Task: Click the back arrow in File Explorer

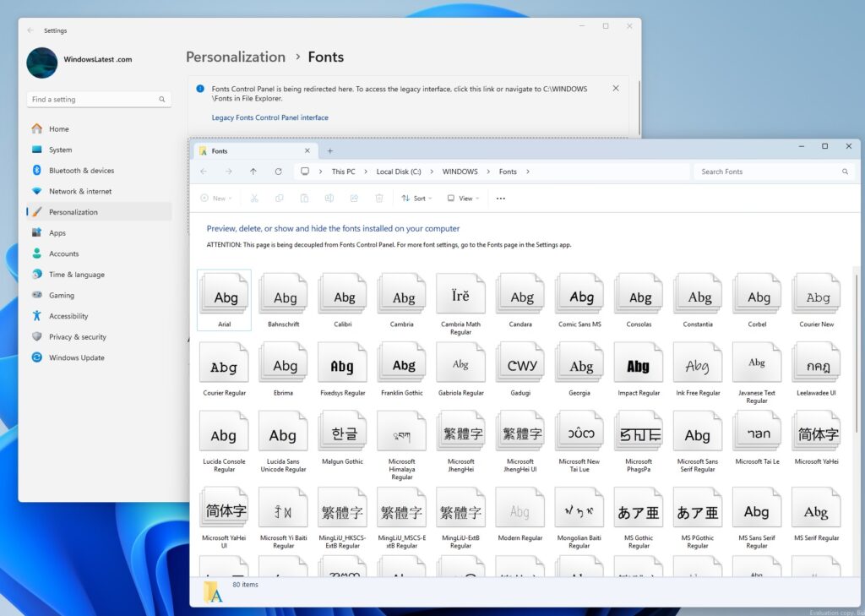Action: 204,172
